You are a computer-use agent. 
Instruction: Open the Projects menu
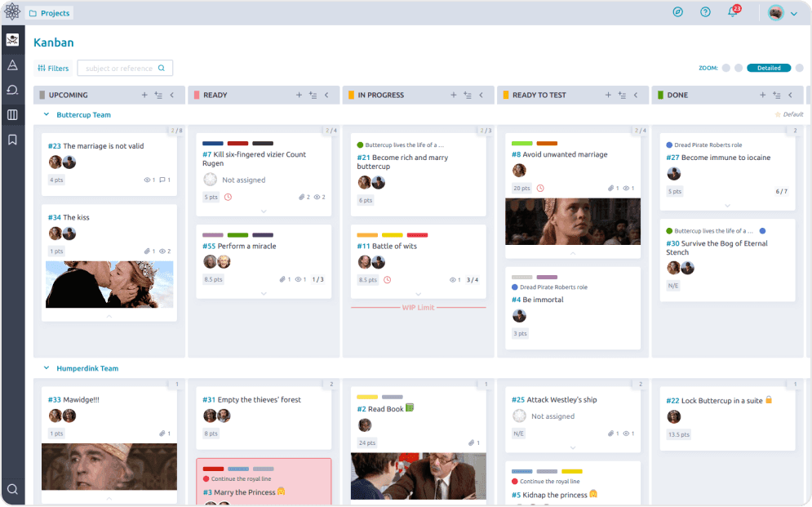(x=49, y=13)
